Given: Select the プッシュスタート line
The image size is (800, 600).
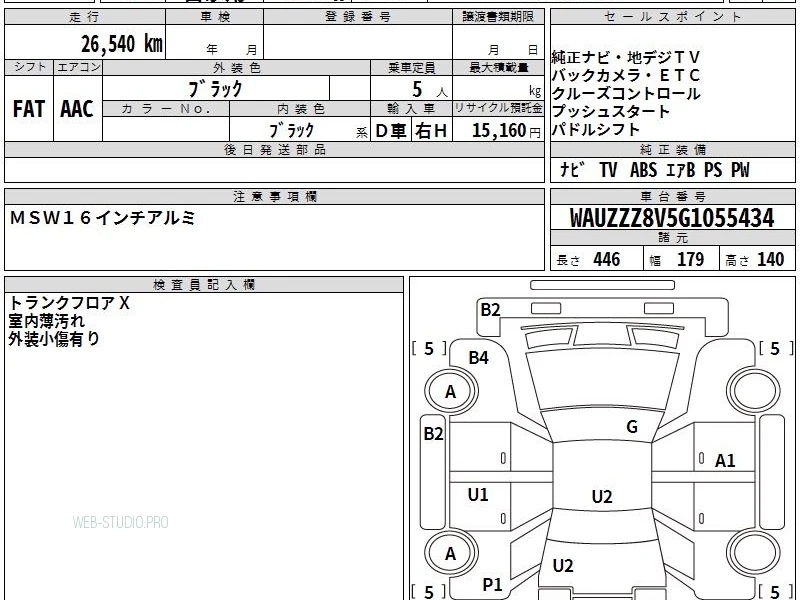Looking at the screenshot, I should pos(611,112).
